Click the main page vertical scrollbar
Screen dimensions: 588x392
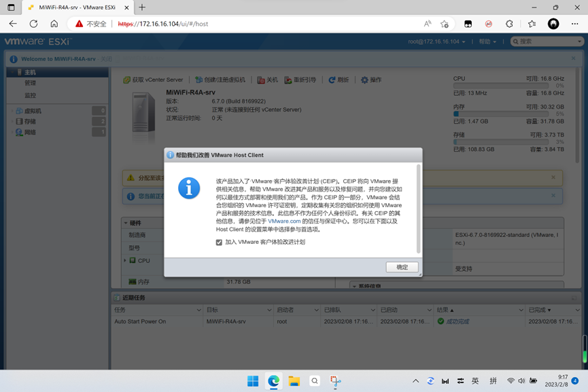(578, 115)
